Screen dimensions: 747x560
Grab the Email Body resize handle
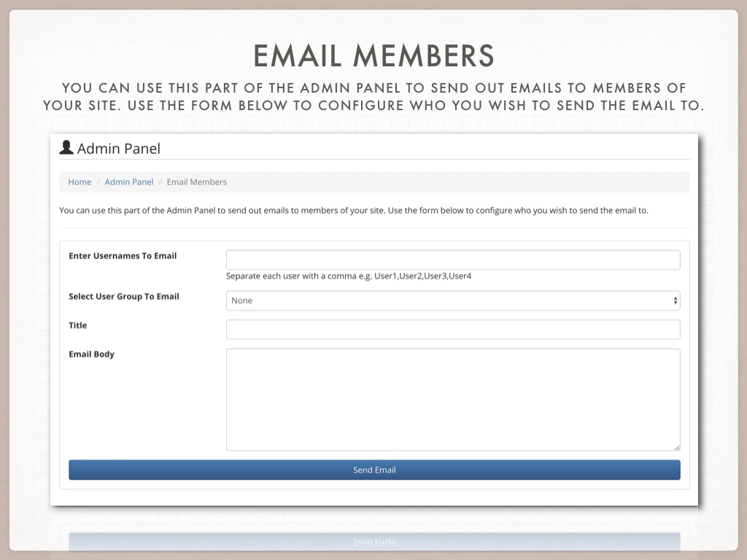pyautogui.click(x=676, y=447)
